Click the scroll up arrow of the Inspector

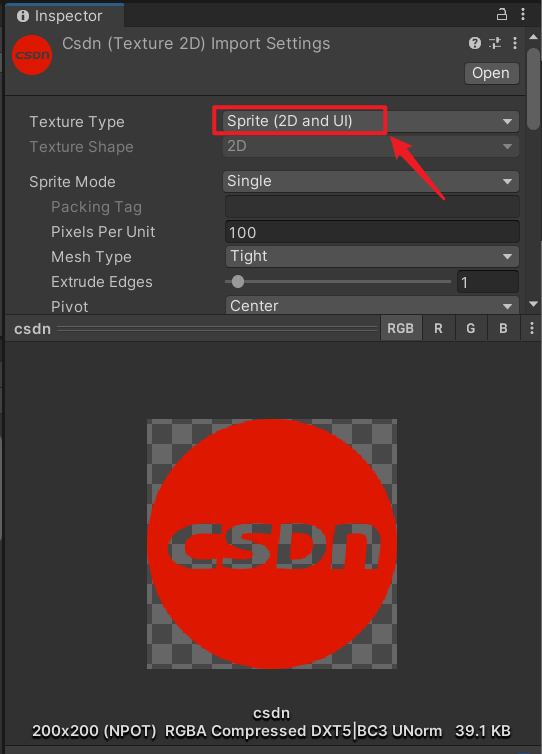tap(533, 37)
